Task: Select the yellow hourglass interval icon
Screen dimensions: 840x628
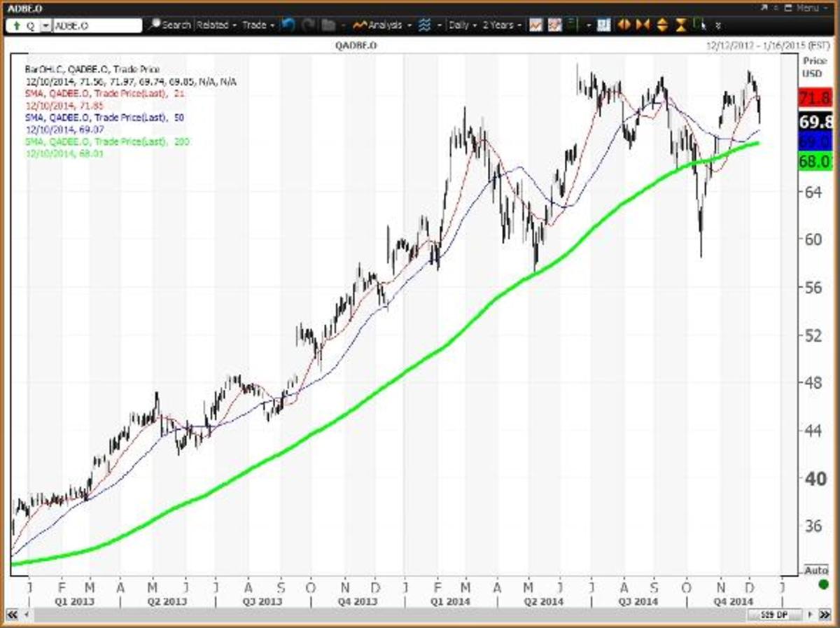Action: point(680,25)
